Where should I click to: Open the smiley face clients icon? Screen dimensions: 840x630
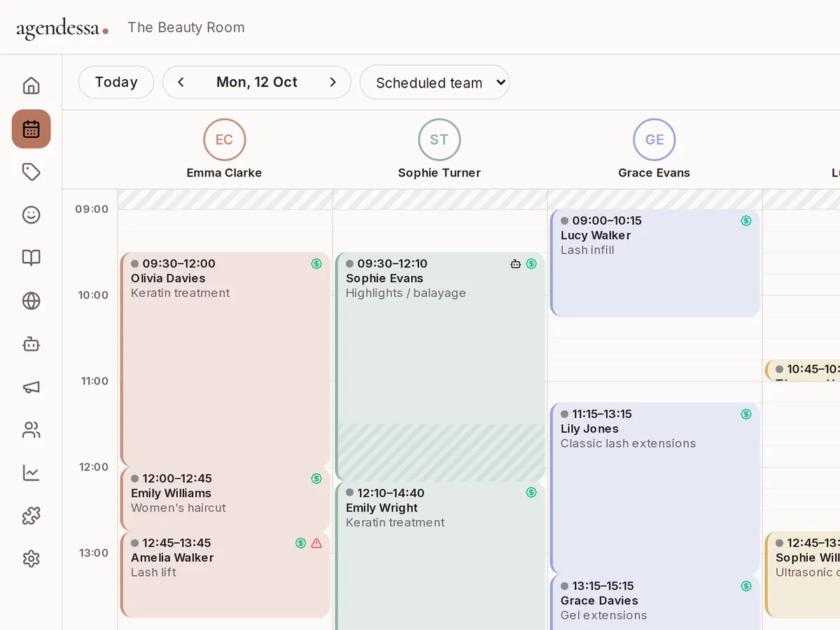coord(31,215)
